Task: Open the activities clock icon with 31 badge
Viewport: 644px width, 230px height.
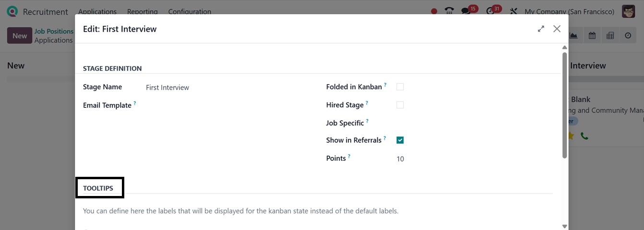Action: (490, 11)
